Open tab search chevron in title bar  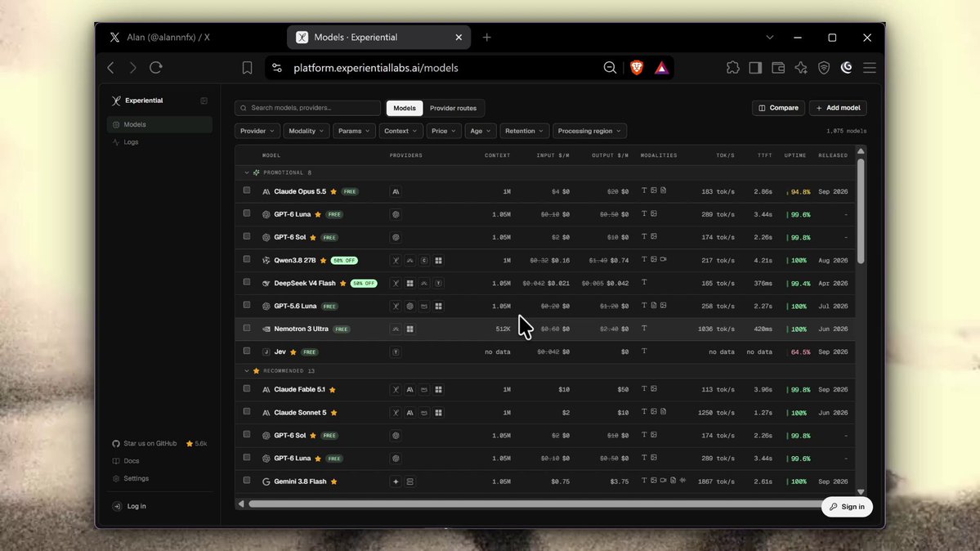click(x=769, y=38)
